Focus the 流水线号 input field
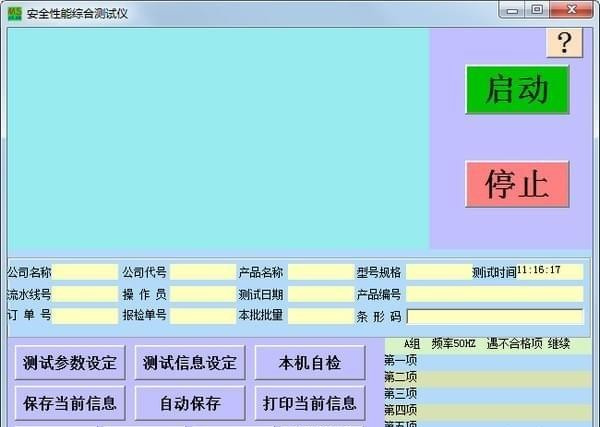The width and height of the screenshot is (600, 427). [85, 294]
